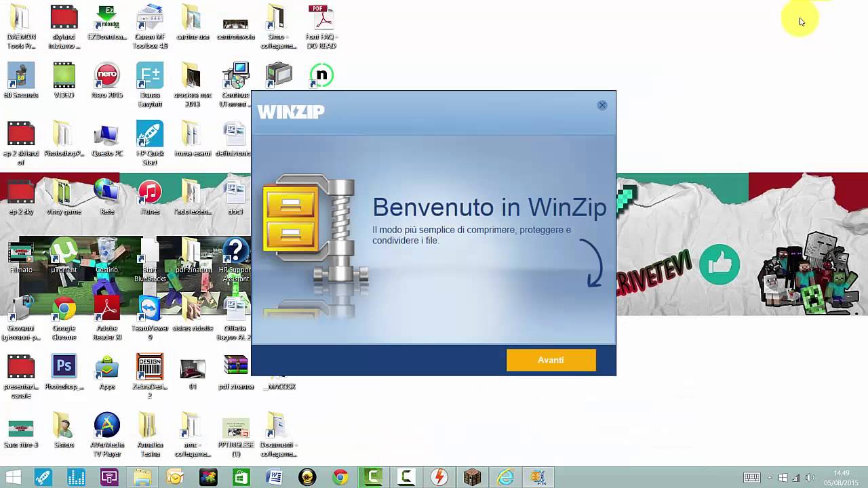This screenshot has height=488, width=868.
Task: Select the iTunes desktop shortcut
Action: pyautogui.click(x=150, y=197)
